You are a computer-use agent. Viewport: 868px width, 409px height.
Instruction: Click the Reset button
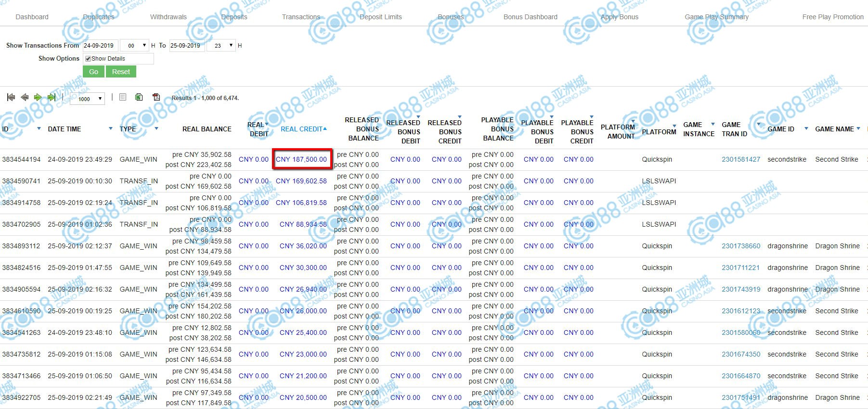(x=121, y=72)
